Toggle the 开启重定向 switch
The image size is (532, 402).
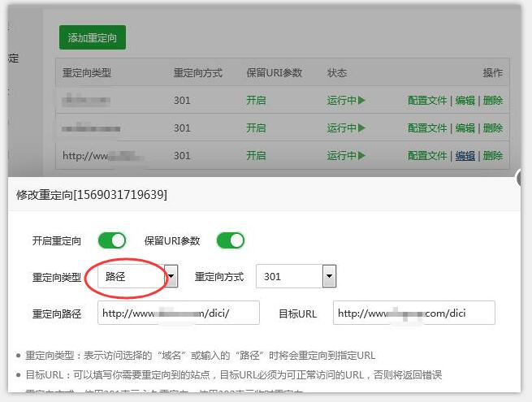pyautogui.click(x=111, y=240)
